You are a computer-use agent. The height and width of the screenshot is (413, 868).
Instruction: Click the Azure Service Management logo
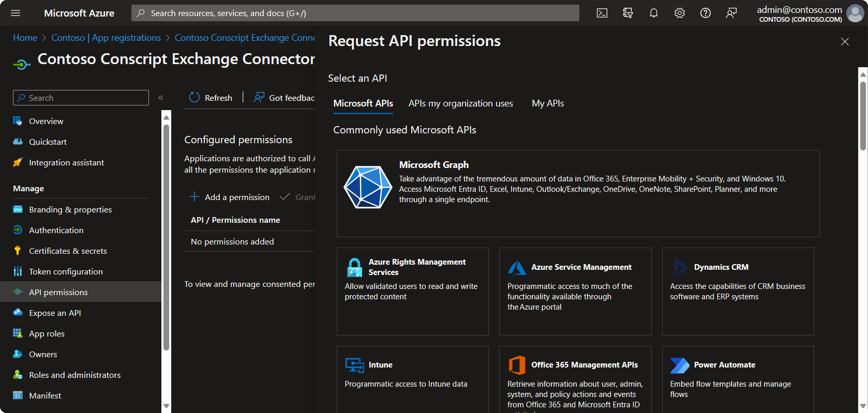(517, 267)
